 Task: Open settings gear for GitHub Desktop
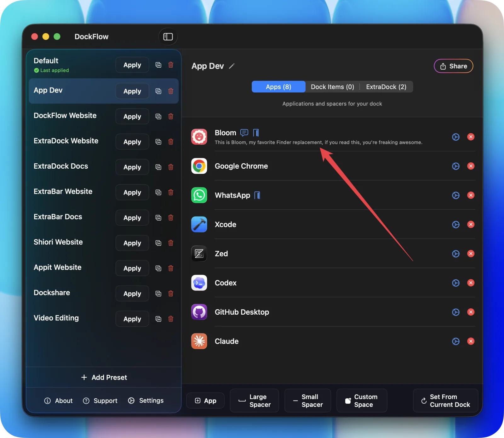[x=456, y=312]
